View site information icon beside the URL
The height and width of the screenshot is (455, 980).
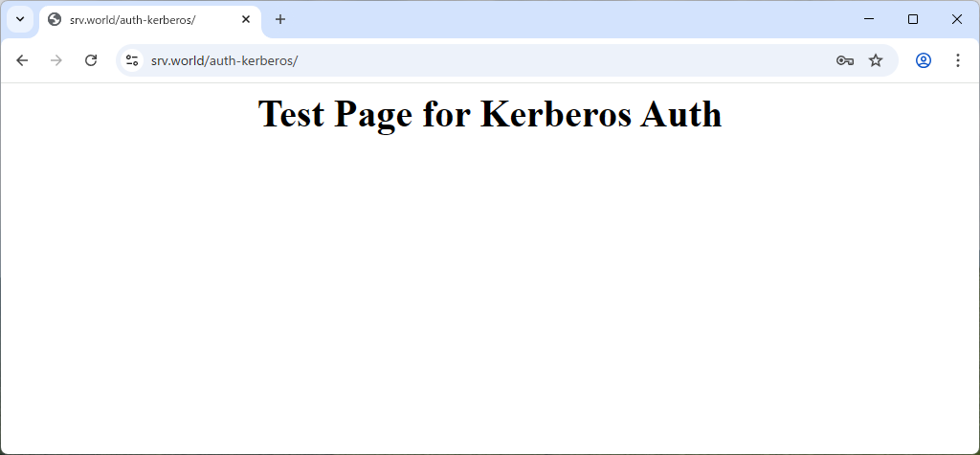tap(132, 60)
